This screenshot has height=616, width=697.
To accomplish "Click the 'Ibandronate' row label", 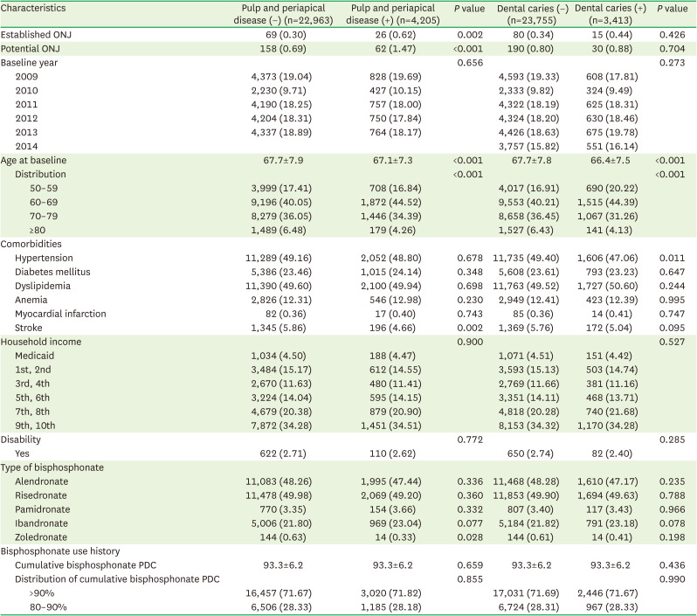I will tap(41, 523).
